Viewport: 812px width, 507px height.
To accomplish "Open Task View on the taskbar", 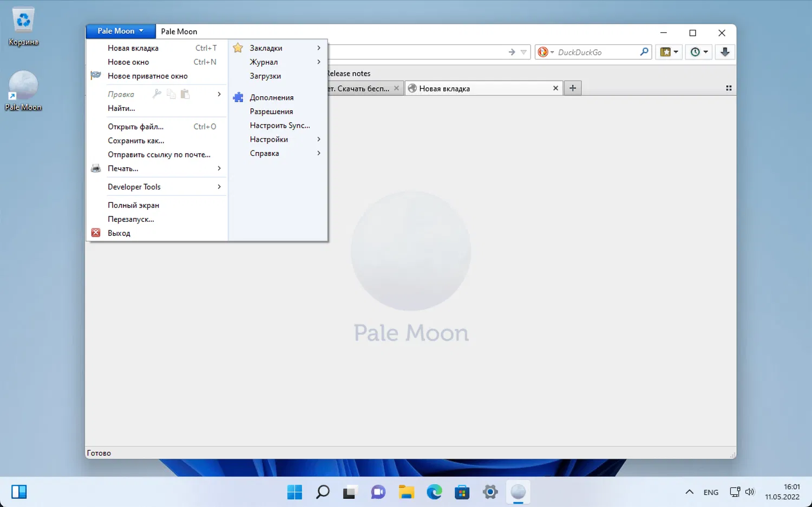I will (x=350, y=492).
